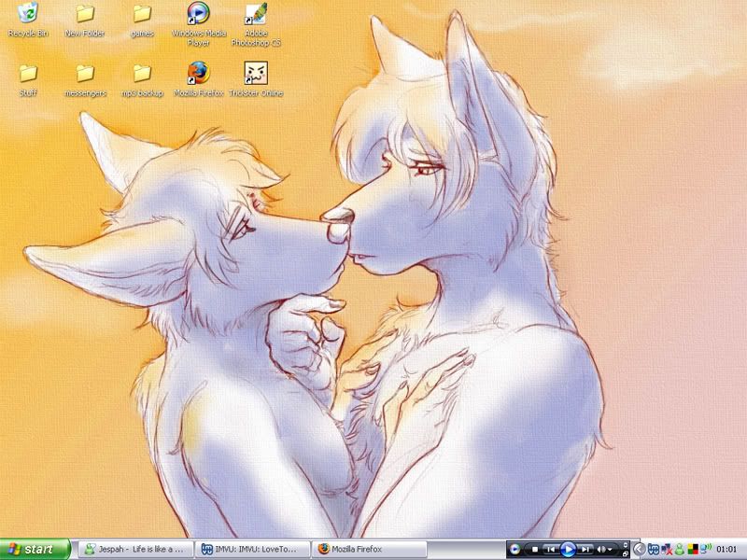
Task: Click the wireless network connection tray icon
Action: click(x=705, y=550)
